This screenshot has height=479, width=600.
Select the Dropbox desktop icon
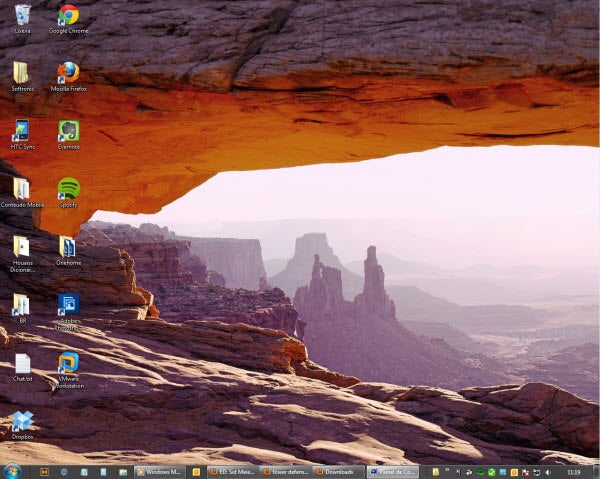coord(22,421)
